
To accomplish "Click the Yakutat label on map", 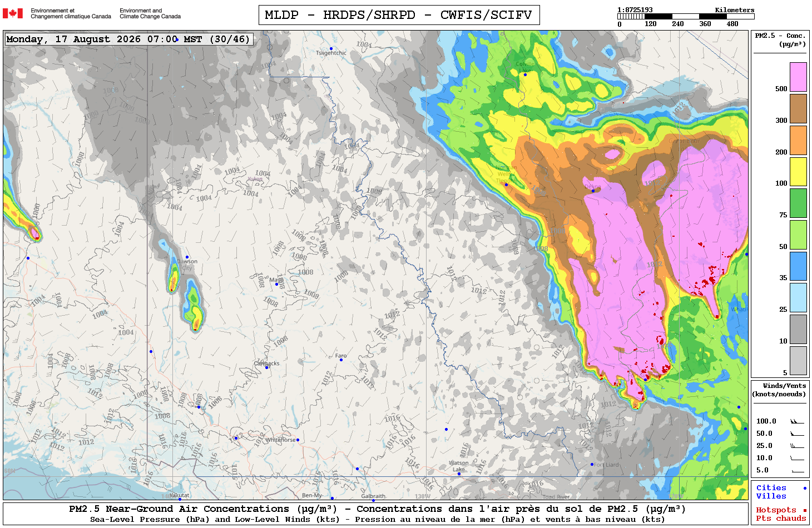I will click(x=179, y=495).
